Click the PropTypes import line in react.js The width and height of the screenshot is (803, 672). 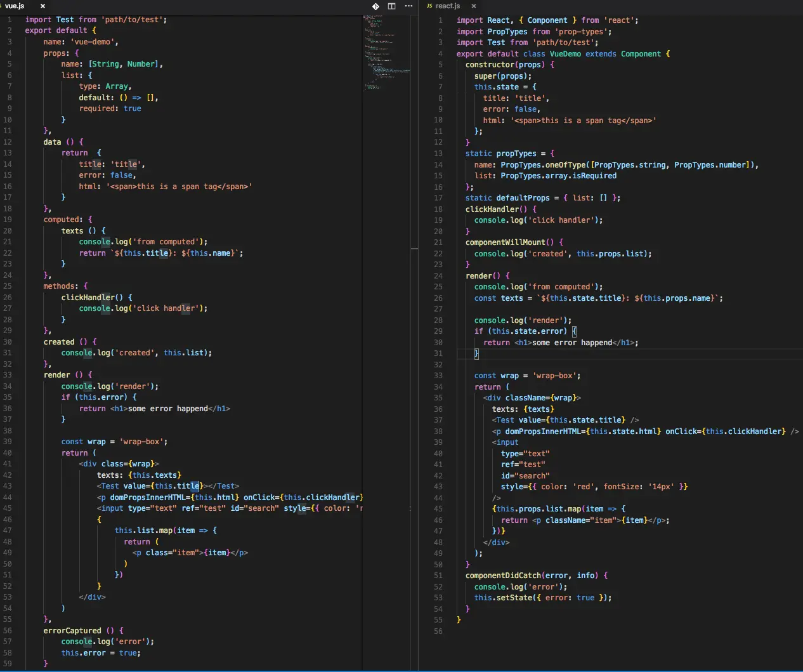(534, 32)
